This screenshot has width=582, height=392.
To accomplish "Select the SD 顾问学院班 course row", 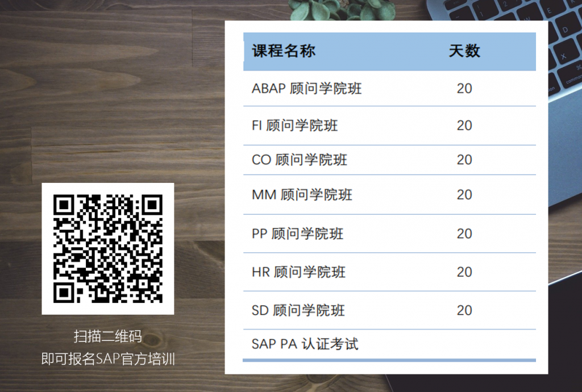I will 389,310.
